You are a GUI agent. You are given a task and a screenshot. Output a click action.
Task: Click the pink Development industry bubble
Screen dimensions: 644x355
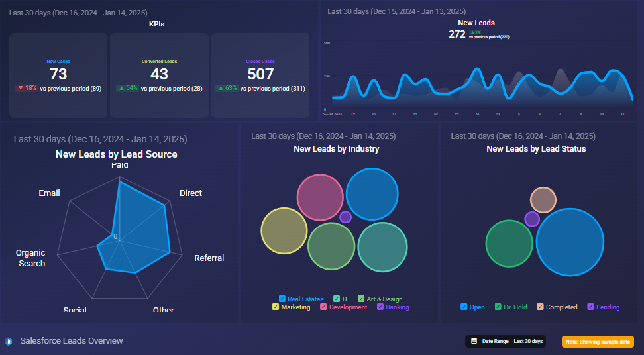[319, 197]
